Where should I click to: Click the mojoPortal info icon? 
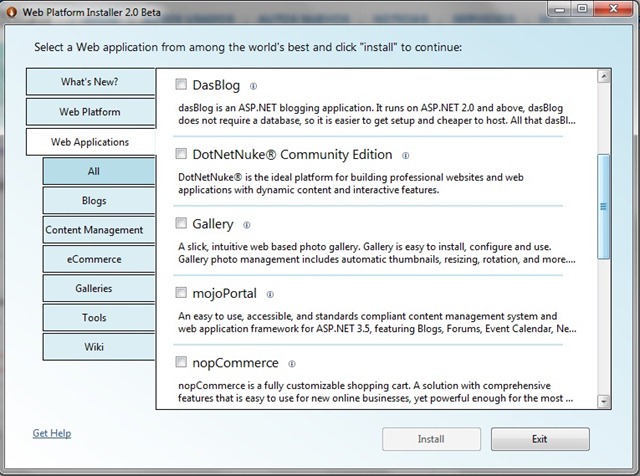pyautogui.click(x=270, y=294)
